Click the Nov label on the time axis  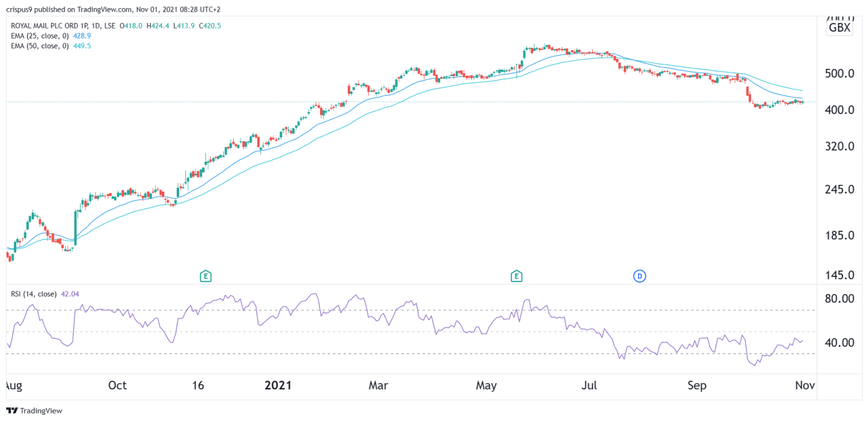click(804, 386)
